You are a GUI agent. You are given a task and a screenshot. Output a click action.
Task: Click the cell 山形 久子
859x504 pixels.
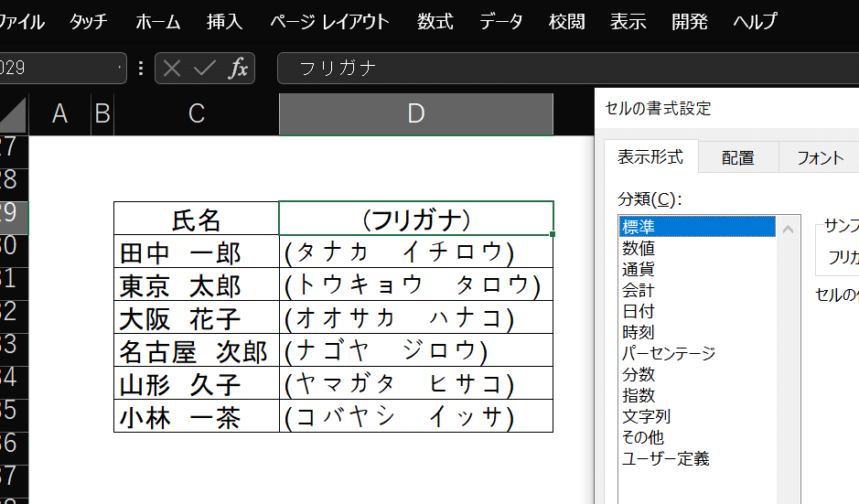(197, 383)
